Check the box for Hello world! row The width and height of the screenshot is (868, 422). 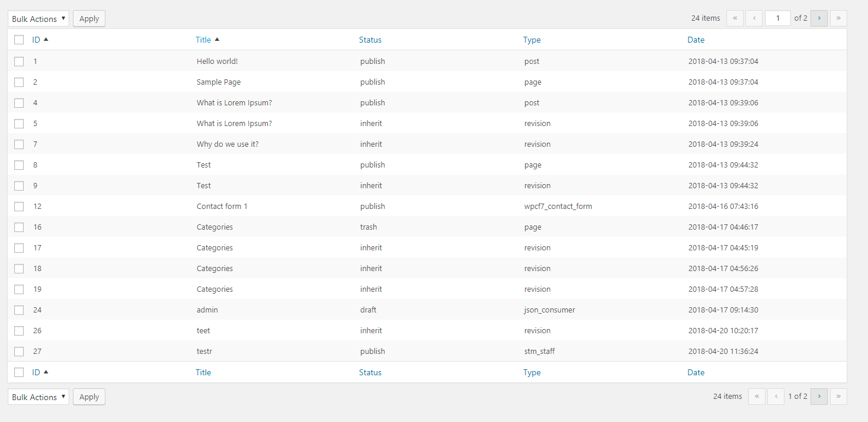click(x=19, y=62)
